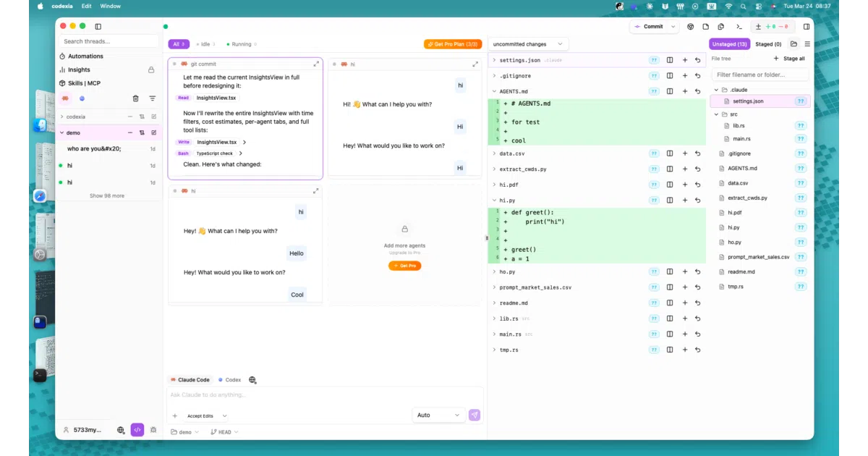Expand the codexia project threads
Screen dimensions: 868x456
tap(62, 117)
